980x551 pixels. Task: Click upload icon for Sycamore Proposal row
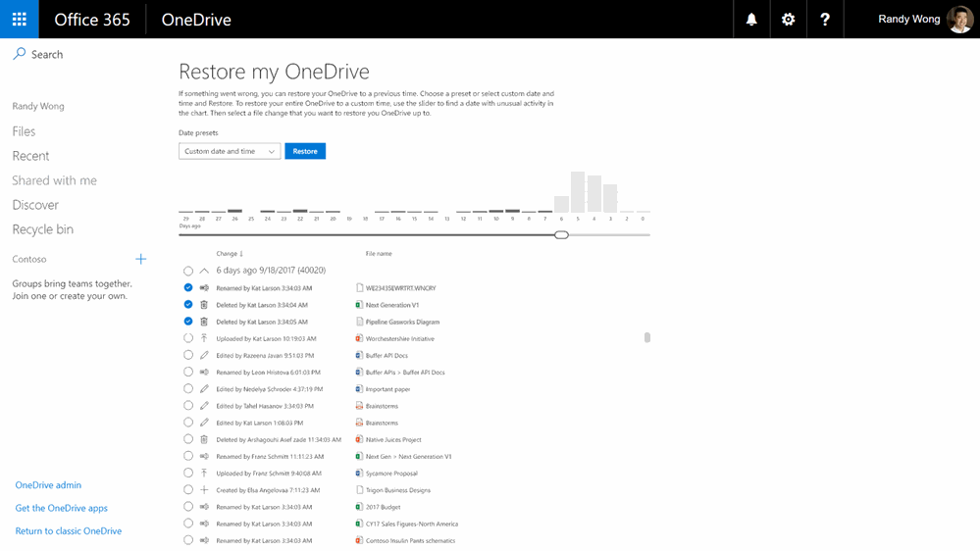tap(204, 473)
